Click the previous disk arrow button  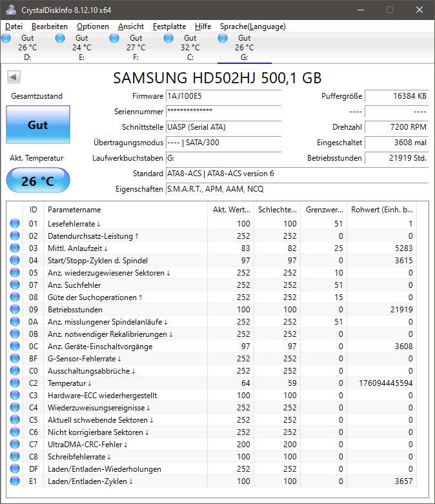click(x=14, y=77)
